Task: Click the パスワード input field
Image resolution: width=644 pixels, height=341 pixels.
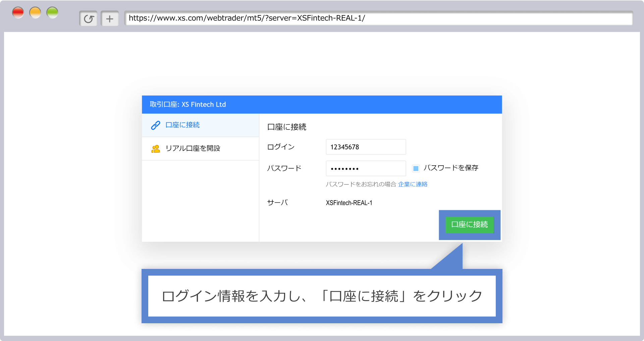Action: [366, 168]
